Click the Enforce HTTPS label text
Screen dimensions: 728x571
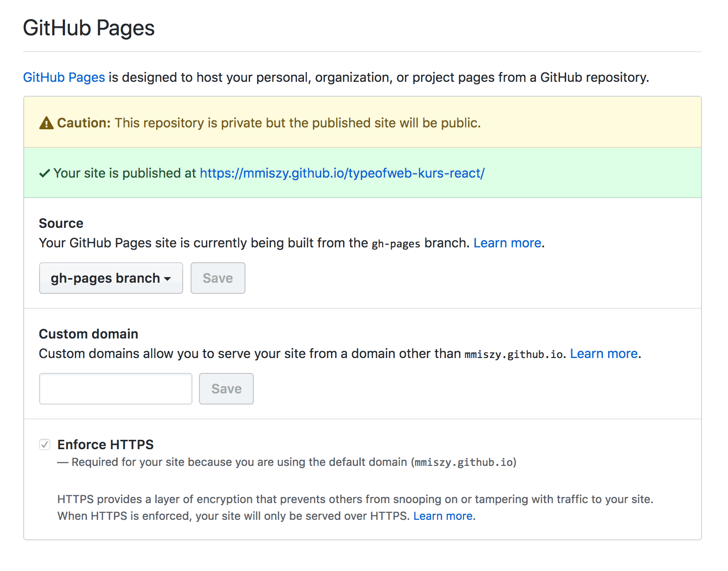pyautogui.click(x=106, y=445)
